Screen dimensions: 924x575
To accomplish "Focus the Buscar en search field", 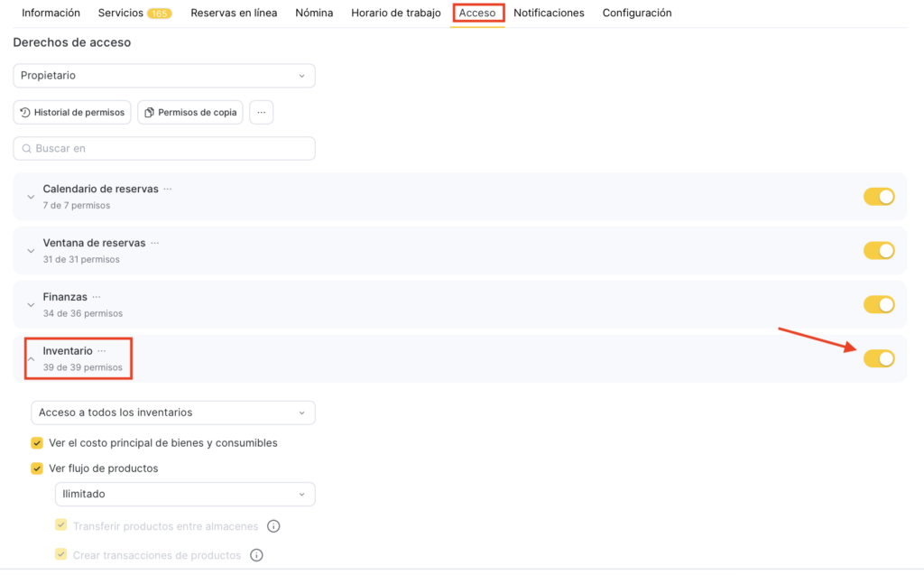I will click(x=164, y=148).
